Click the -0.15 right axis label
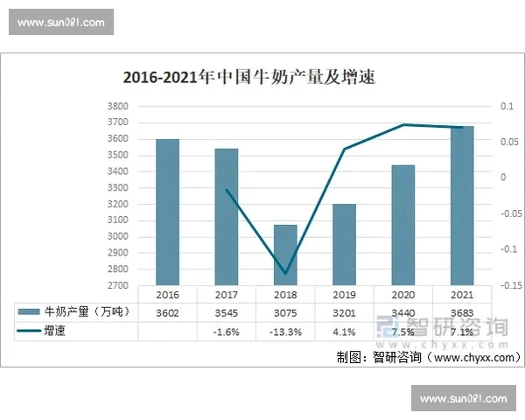Screen dimensions: 525x420 tap(511, 285)
